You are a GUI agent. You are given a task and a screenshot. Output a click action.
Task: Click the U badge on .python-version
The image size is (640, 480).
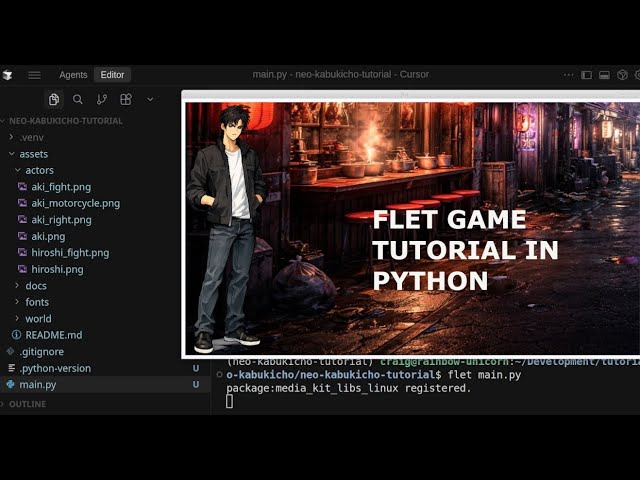point(196,368)
